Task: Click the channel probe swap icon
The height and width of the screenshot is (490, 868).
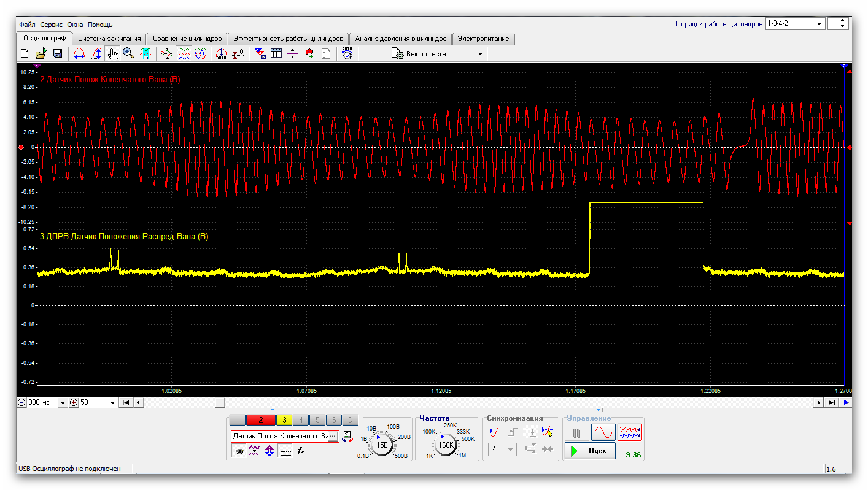Action: click(347, 436)
